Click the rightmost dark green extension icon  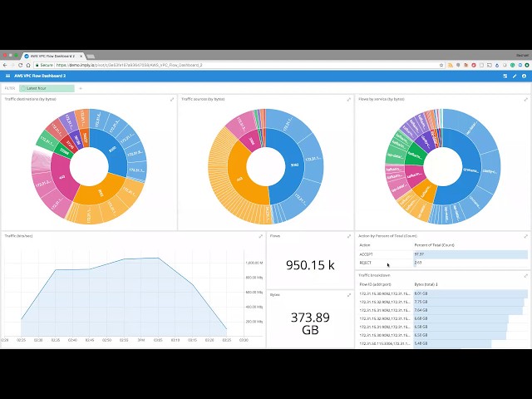pyautogui.click(x=527, y=65)
